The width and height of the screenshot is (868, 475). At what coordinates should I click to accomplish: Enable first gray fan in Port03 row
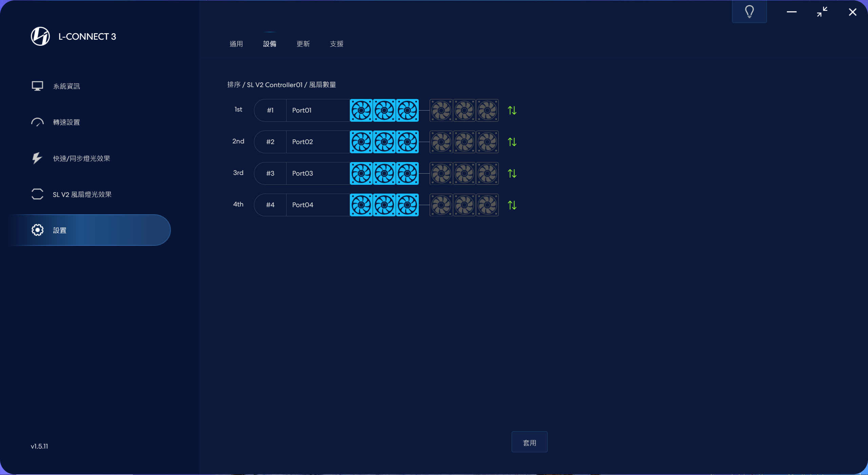[441, 174]
